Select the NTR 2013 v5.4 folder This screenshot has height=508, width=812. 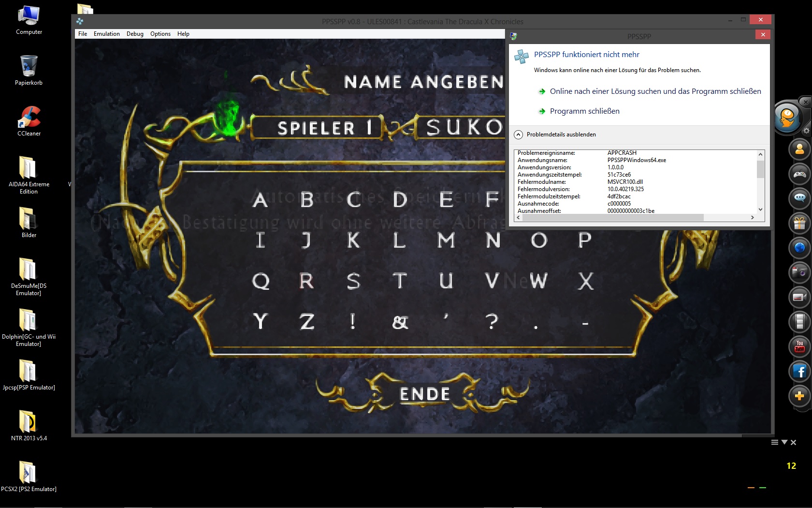pyautogui.click(x=29, y=426)
